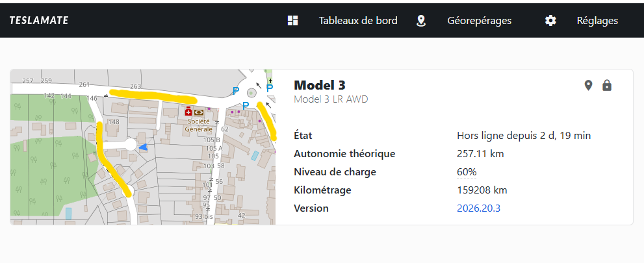Viewport: 644px width, 263px height.
Task: Click the Version label
Action: coord(311,208)
